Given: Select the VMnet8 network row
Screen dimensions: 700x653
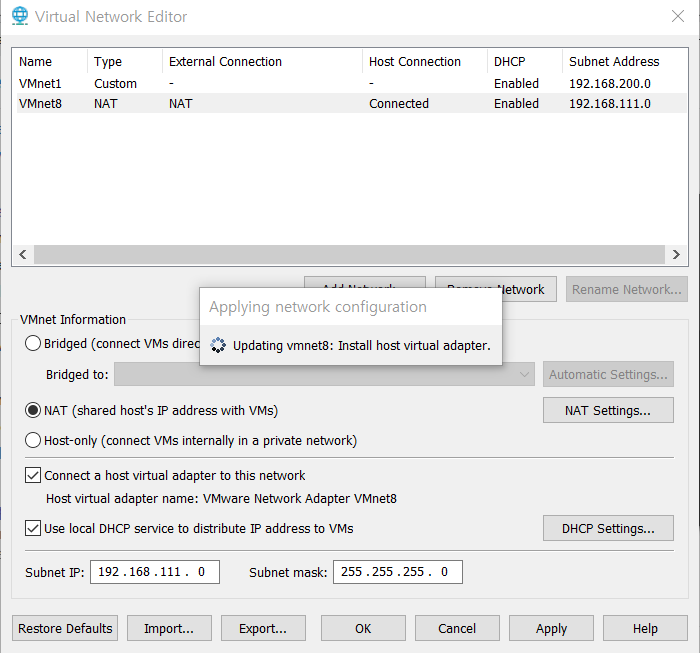Looking at the screenshot, I should coord(351,104).
